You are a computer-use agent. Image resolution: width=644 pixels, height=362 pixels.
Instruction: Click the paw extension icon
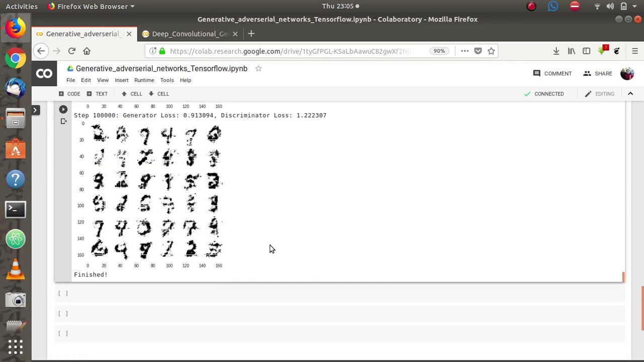pos(617,51)
